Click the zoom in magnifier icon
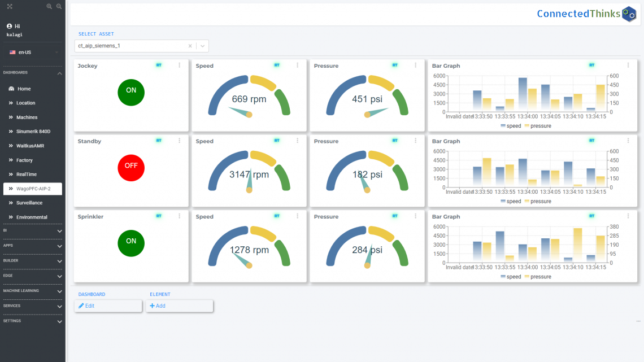The image size is (644, 362). 49,6
